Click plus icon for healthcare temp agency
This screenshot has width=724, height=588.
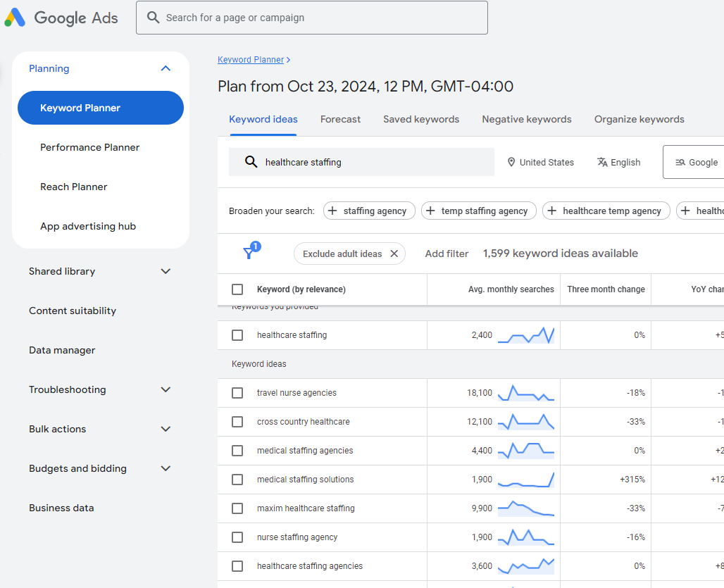point(551,211)
